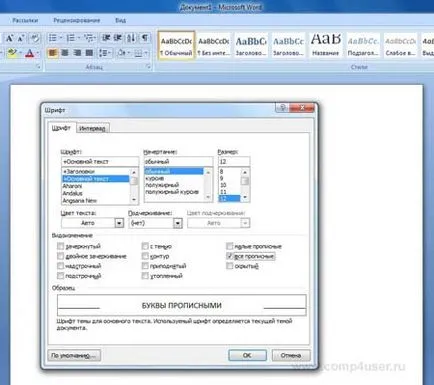Enable the подстрочный checkbox
Image resolution: width=434 pixels, height=385 pixels.
tap(60, 276)
